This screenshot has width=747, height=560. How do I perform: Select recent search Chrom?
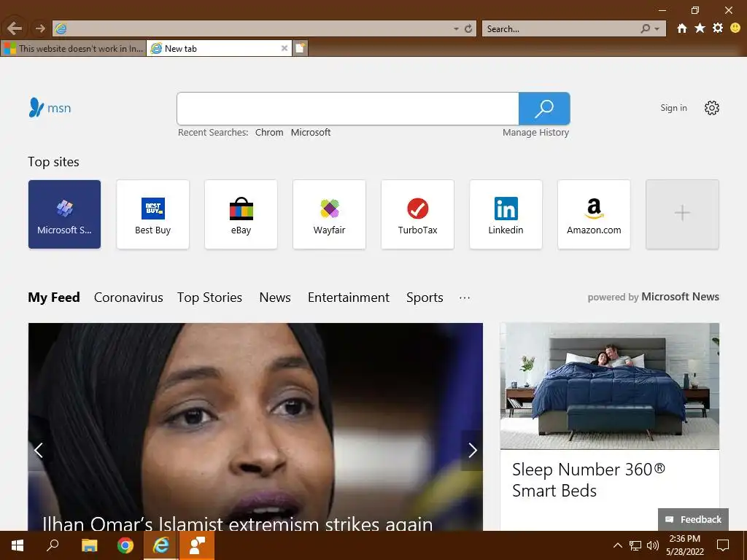point(269,133)
